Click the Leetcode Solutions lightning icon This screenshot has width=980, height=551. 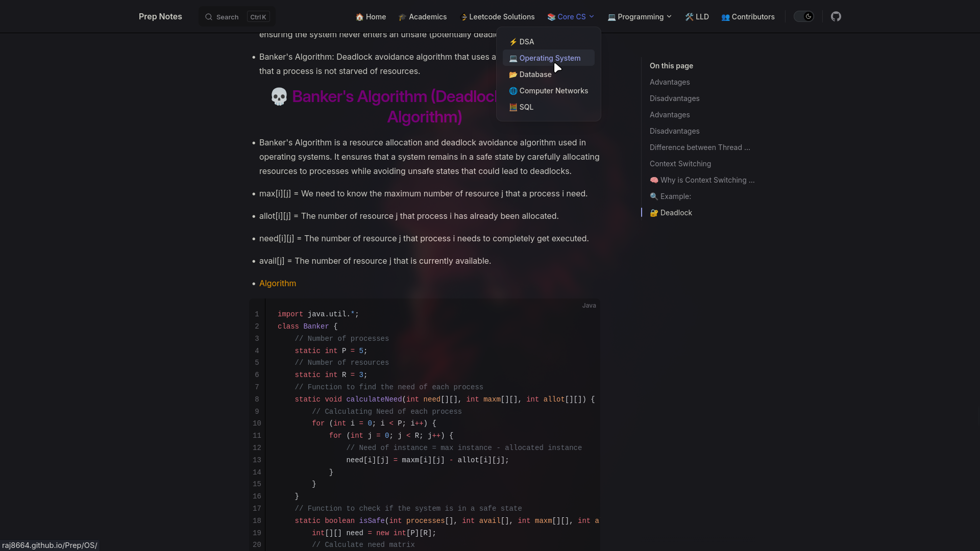coord(463,17)
